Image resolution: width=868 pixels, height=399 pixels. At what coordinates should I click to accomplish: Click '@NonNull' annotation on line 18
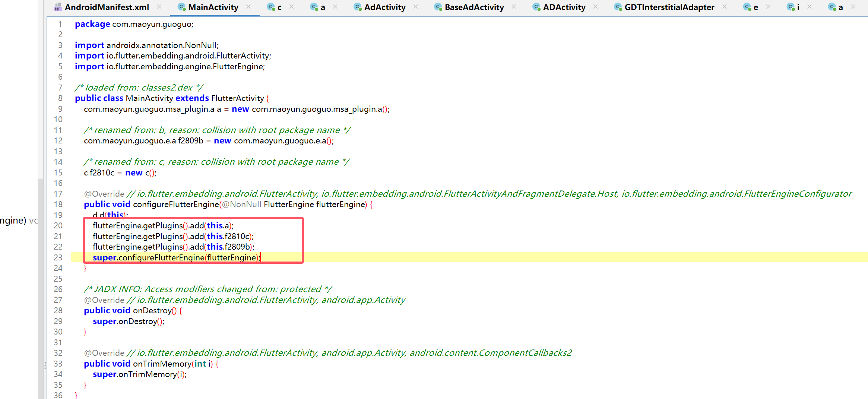point(241,205)
